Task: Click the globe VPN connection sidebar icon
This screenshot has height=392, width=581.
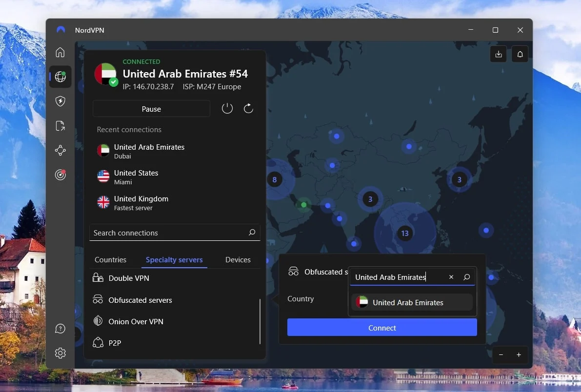Action: [x=60, y=77]
